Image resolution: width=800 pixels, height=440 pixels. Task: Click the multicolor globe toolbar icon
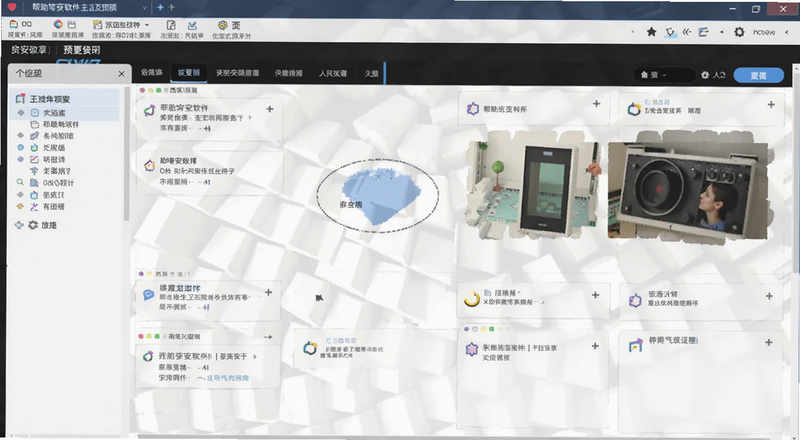(58, 24)
